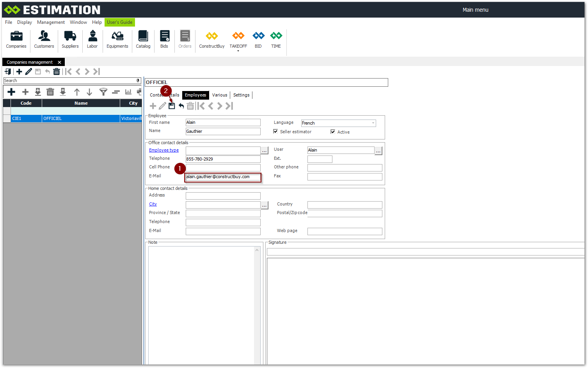Close the Companies management tab

(59, 62)
